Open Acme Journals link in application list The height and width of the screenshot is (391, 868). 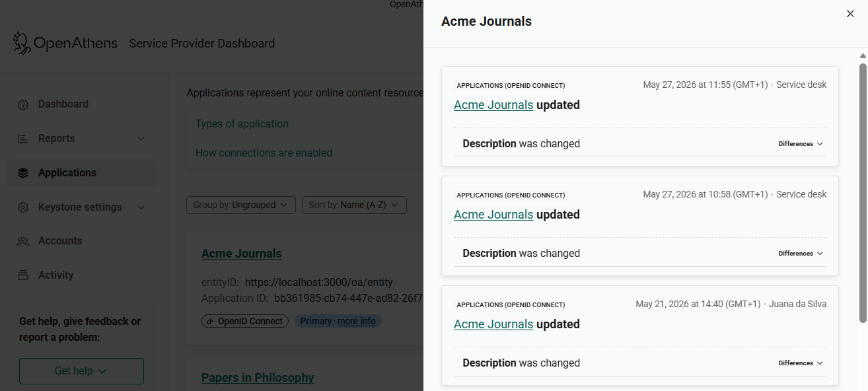tap(241, 254)
